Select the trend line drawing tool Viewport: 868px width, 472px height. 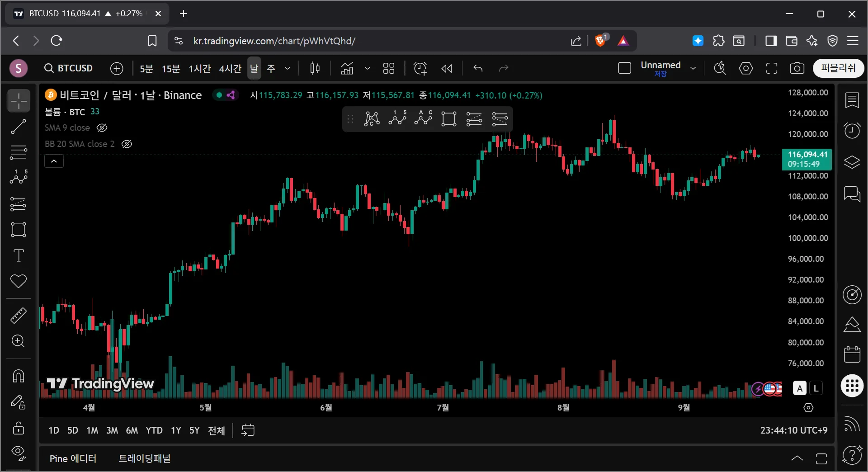[19, 127]
